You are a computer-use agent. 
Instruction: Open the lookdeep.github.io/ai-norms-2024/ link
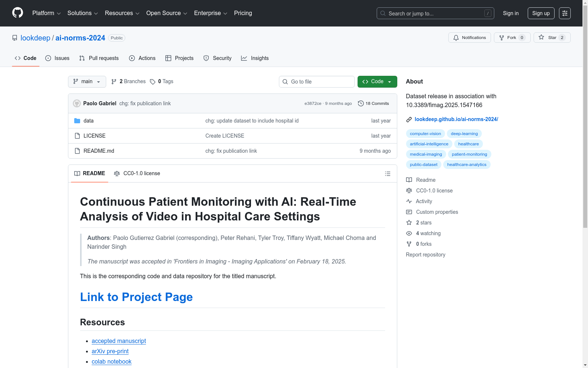pyautogui.click(x=456, y=119)
